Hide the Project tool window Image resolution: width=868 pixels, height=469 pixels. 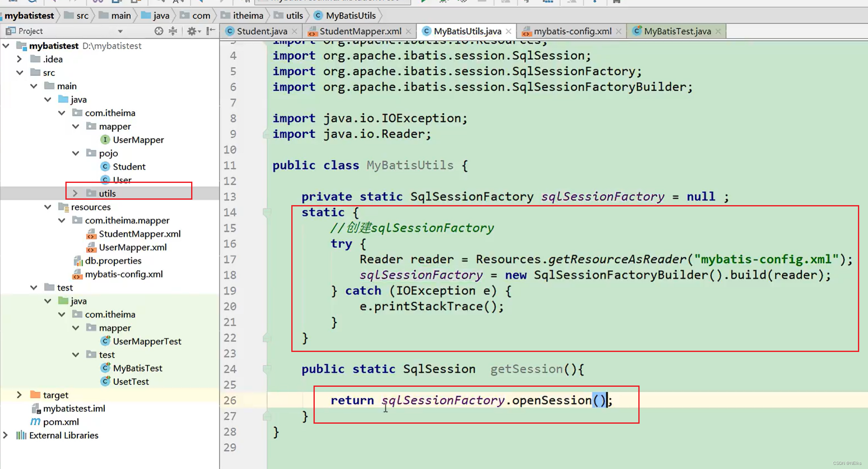point(211,31)
